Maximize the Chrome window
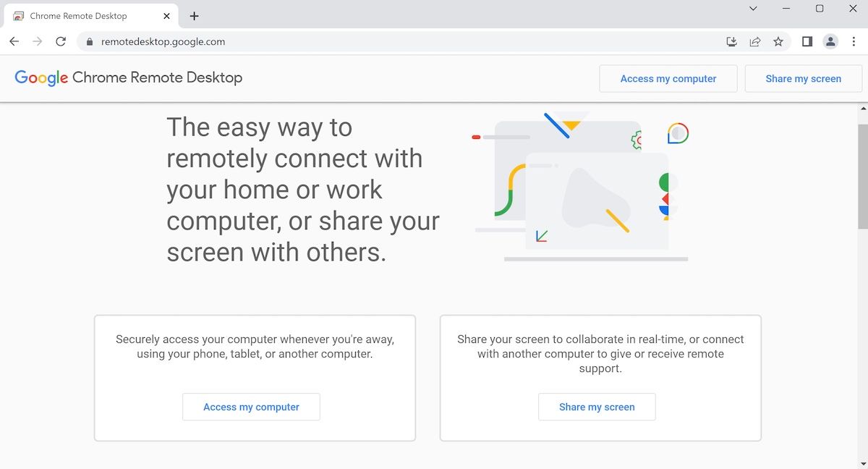Screen dimensions: 868x469 point(820,9)
